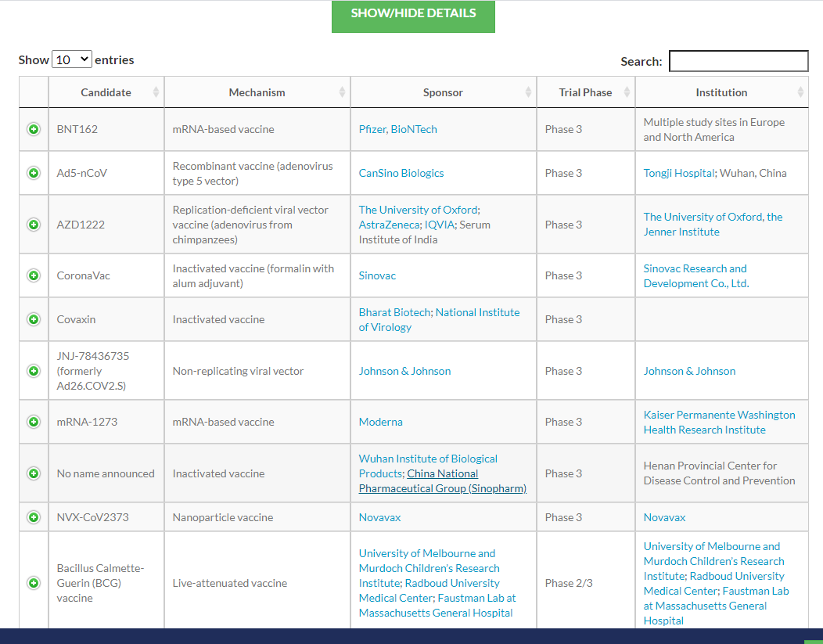Click the SHOW/HIDE DETAILS button
Viewport: 823px width, 644px height.
[x=413, y=16]
